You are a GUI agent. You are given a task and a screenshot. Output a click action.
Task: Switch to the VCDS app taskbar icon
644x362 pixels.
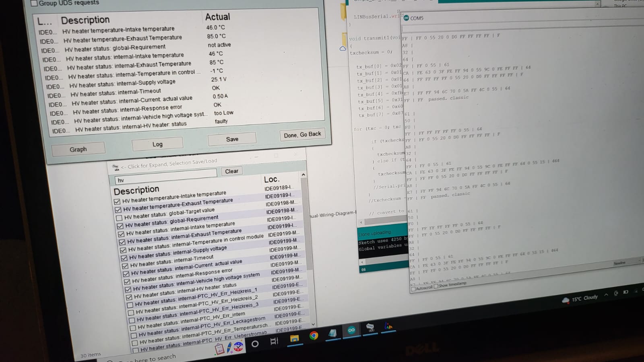point(370,327)
